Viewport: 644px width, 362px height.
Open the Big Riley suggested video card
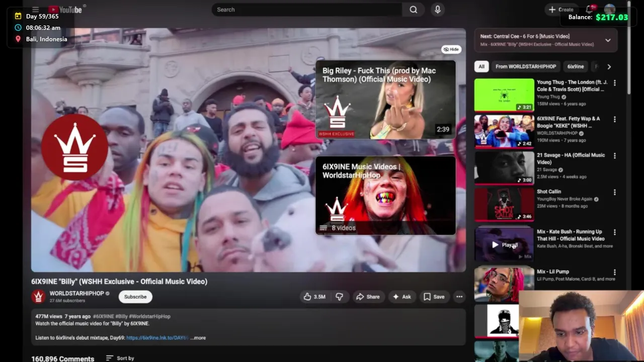[385, 100]
